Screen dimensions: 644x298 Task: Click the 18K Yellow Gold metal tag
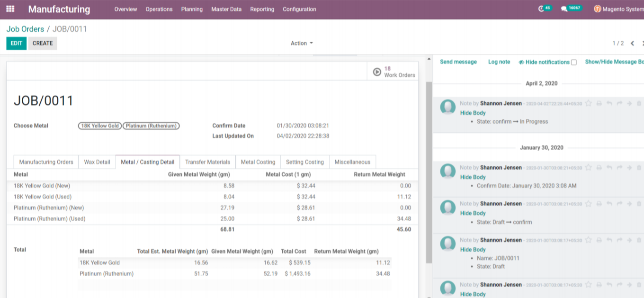(100, 126)
